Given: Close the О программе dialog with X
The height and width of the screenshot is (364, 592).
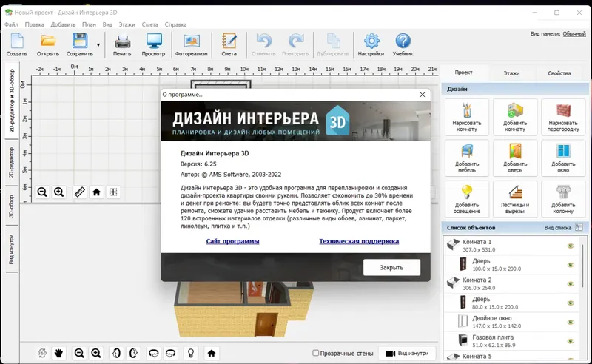Looking at the screenshot, I should click(423, 95).
